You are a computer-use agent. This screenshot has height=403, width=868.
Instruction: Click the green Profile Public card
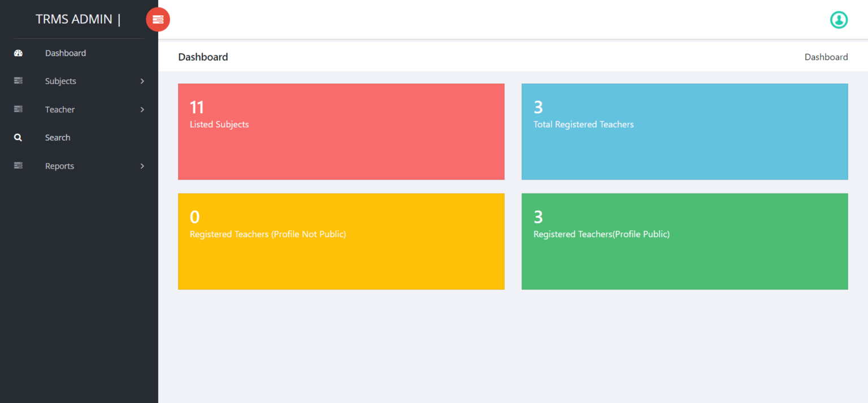click(x=684, y=242)
